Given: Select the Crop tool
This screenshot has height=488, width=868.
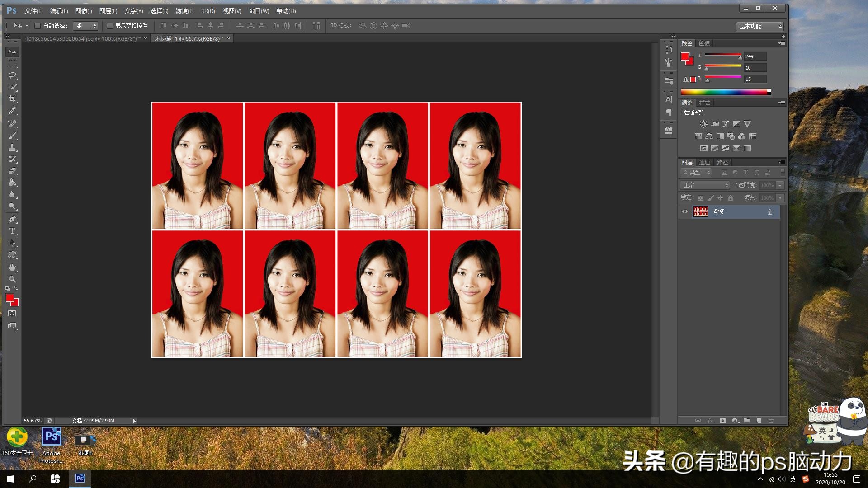Looking at the screenshot, I should pos(12,99).
